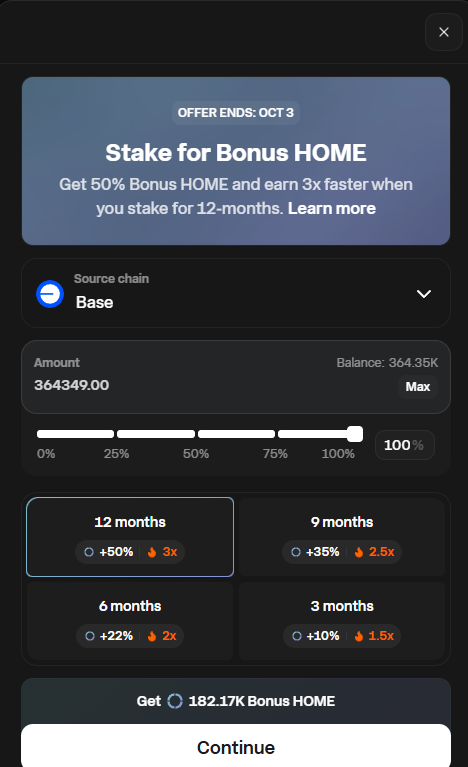Click the Max amount button
Screen dimensions: 468x767
[418, 386]
